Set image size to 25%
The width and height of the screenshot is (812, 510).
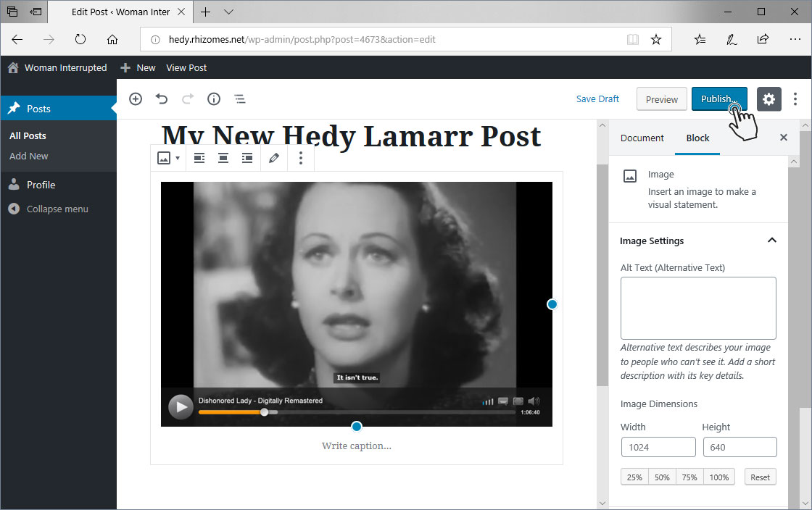tap(634, 477)
